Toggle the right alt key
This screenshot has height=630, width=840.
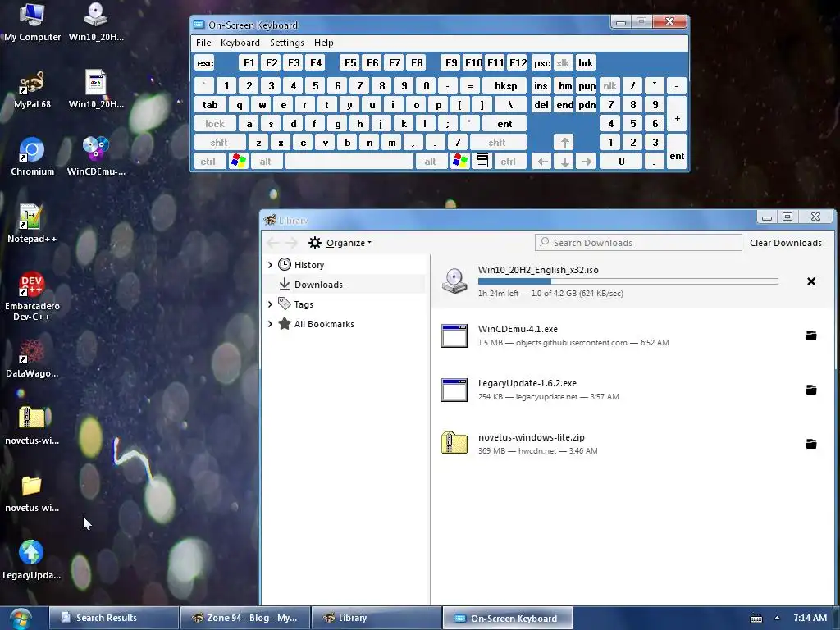[430, 162]
